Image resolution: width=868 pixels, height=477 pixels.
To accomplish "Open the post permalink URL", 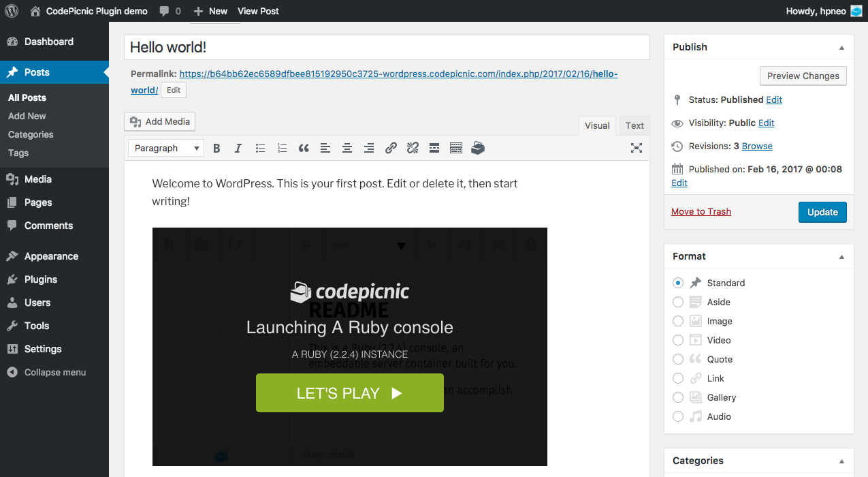I will [398, 74].
